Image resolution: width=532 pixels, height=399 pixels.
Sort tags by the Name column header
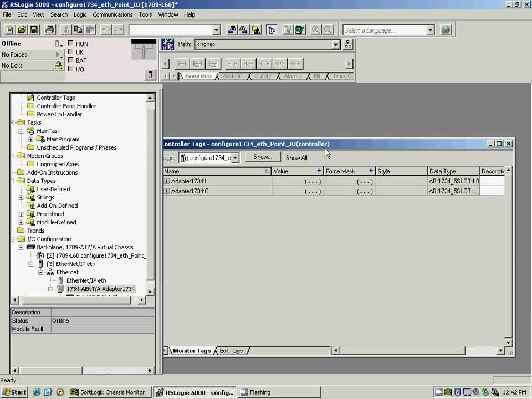click(217, 171)
